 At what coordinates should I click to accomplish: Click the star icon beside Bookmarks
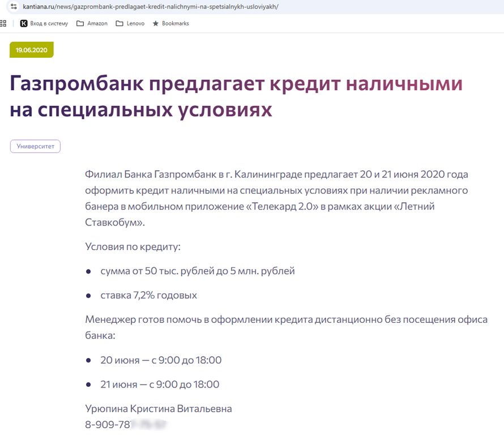coord(155,23)
